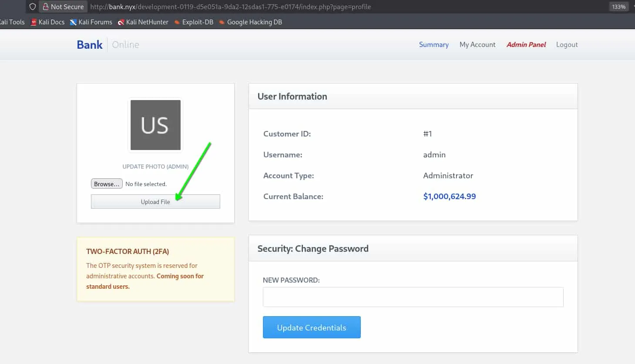The width and height of the screenshot is (635, 364).
Task: Click the Current Balance: label
Action: (x=293, y=197)
